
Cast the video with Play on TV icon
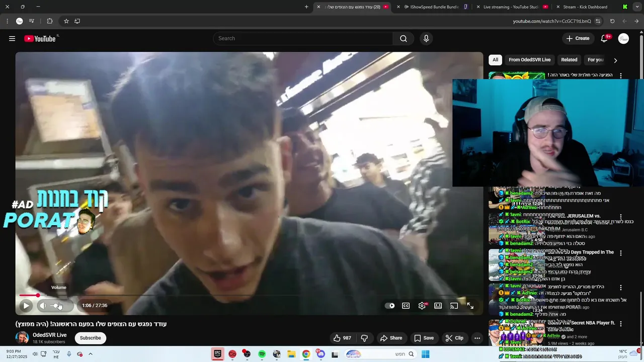click(x=454, y=306)
